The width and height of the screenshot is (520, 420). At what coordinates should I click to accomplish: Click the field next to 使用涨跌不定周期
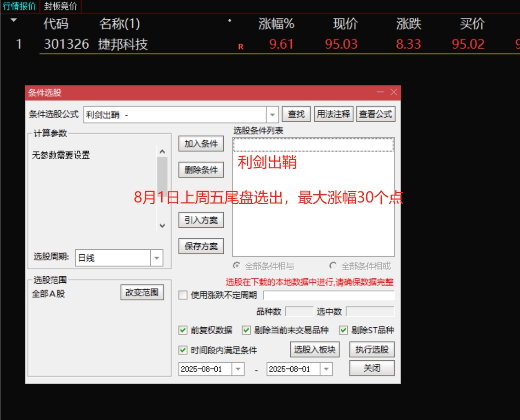pos(329,295)
